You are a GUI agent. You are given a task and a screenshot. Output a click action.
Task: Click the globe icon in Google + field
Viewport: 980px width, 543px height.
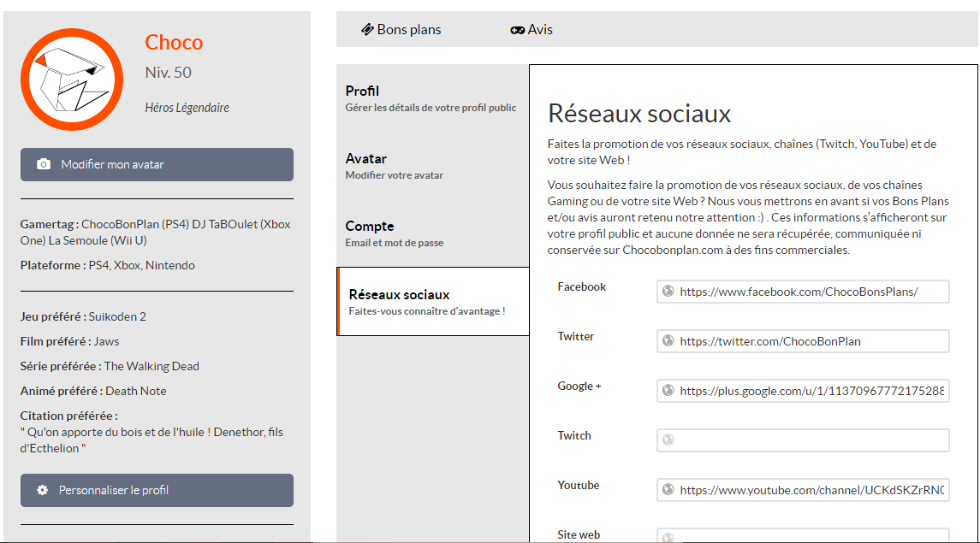tap(668, 390)
